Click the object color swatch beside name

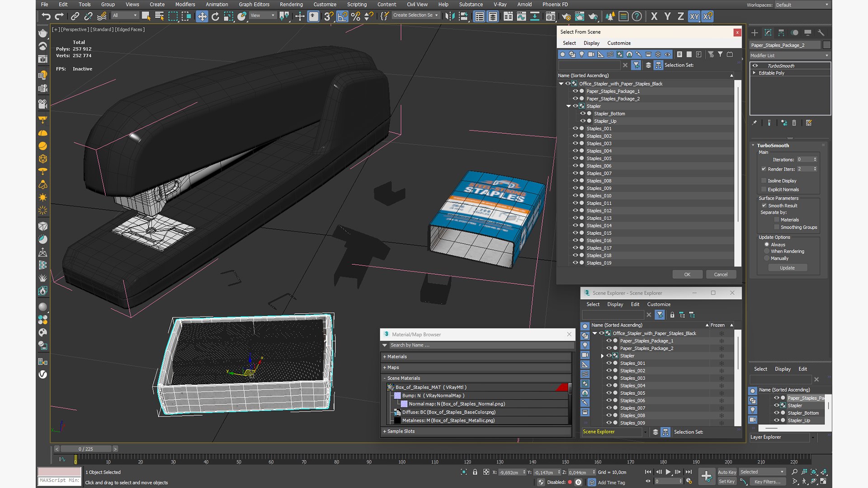click(827, 45)
